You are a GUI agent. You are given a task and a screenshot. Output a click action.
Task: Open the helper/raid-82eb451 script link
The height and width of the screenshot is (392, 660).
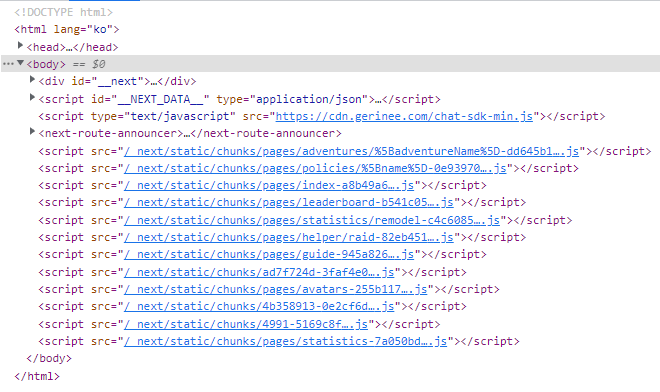[289, 237]
